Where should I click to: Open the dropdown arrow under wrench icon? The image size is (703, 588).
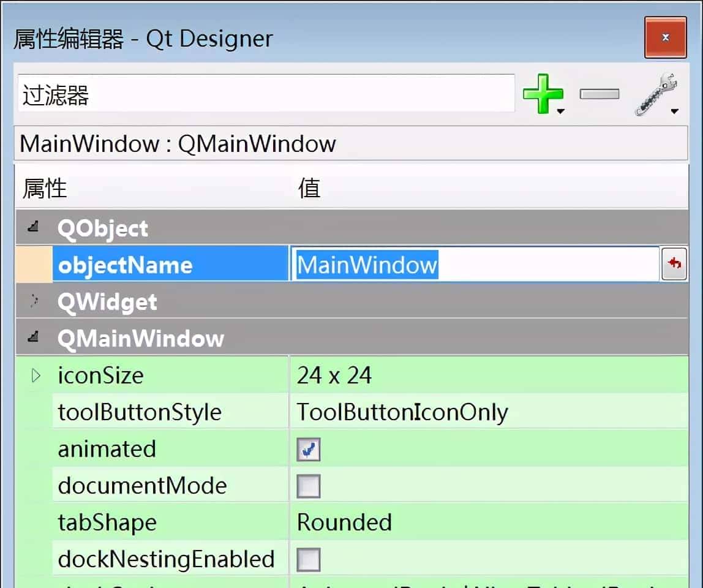point(674,110)
